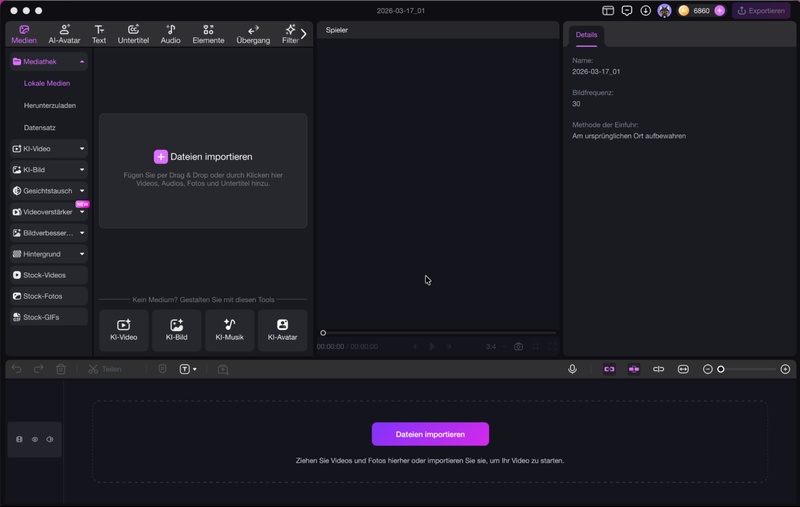Open the Übergang tab
Screen dimensions: 800x507
[x=253, y=34]
